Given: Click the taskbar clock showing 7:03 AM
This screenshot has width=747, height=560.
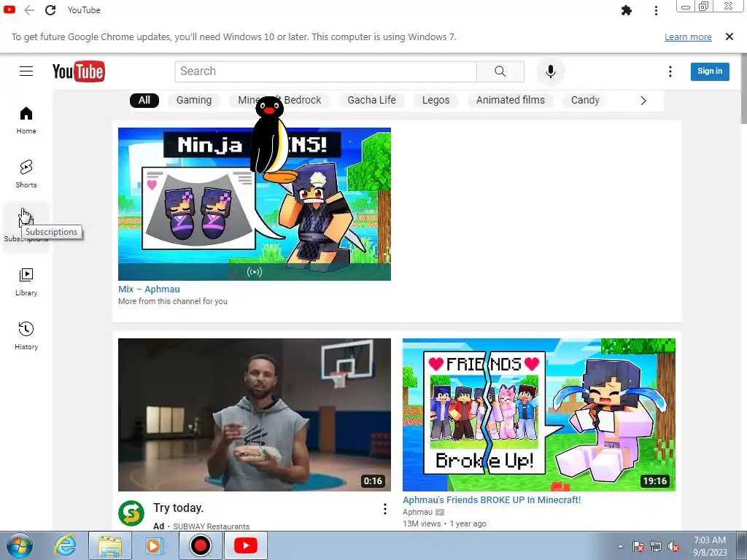Looking at the screenshot, I should pos(710,546).
